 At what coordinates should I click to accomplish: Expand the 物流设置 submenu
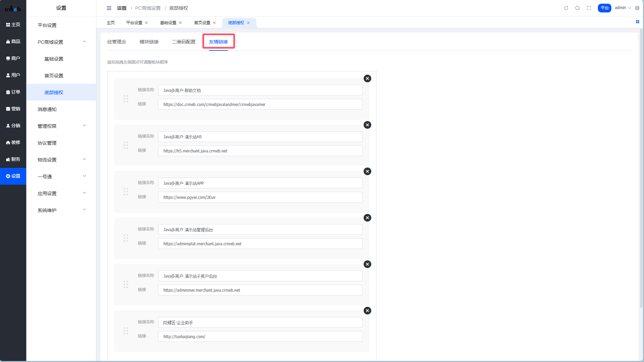(x=61, y=159)
